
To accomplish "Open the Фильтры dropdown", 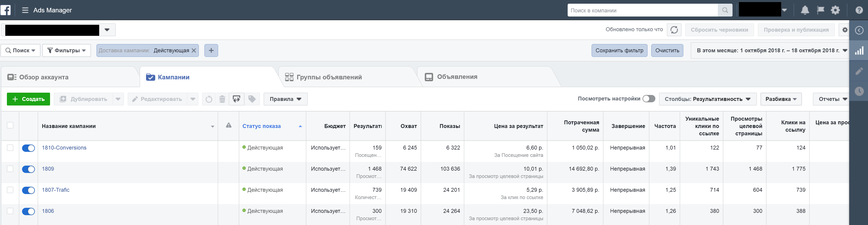I will point(66,50).
